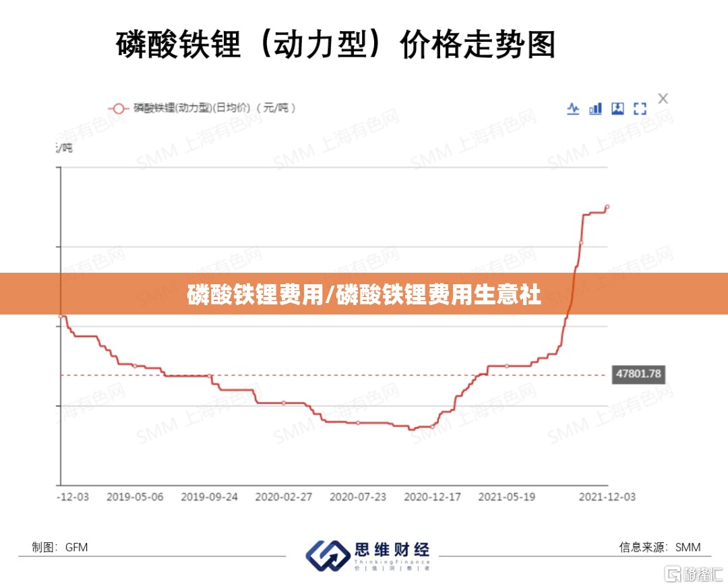Viewport: 728px width, 588px height.
Task: Open chart in fullscreen icon
Action: pos(640,108)
